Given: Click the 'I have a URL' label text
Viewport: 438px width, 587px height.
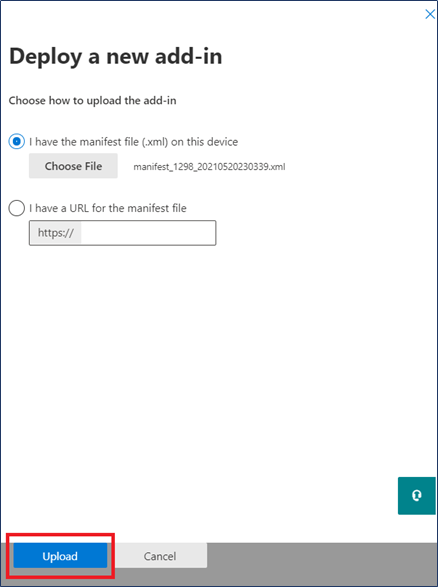Looking at the screenshot, I should coord(108,208).
